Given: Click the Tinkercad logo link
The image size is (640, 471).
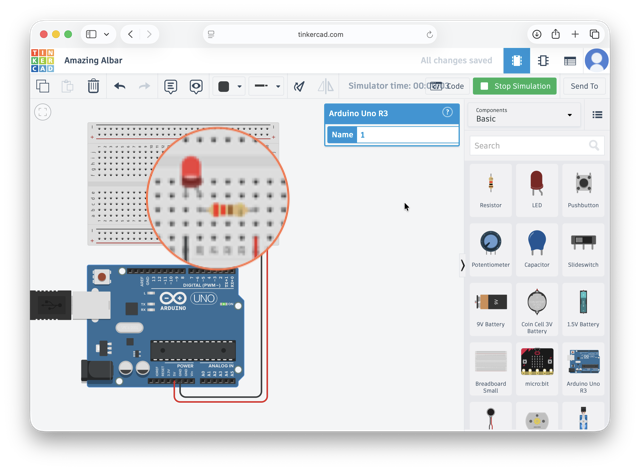Looking at the screenshot, I should [x=42, y=60].
